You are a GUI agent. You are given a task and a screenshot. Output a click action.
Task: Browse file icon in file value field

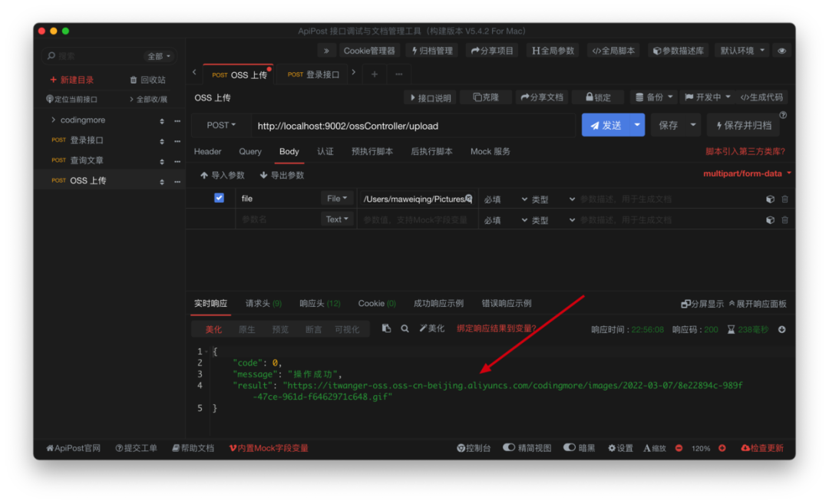coord(468,199)
